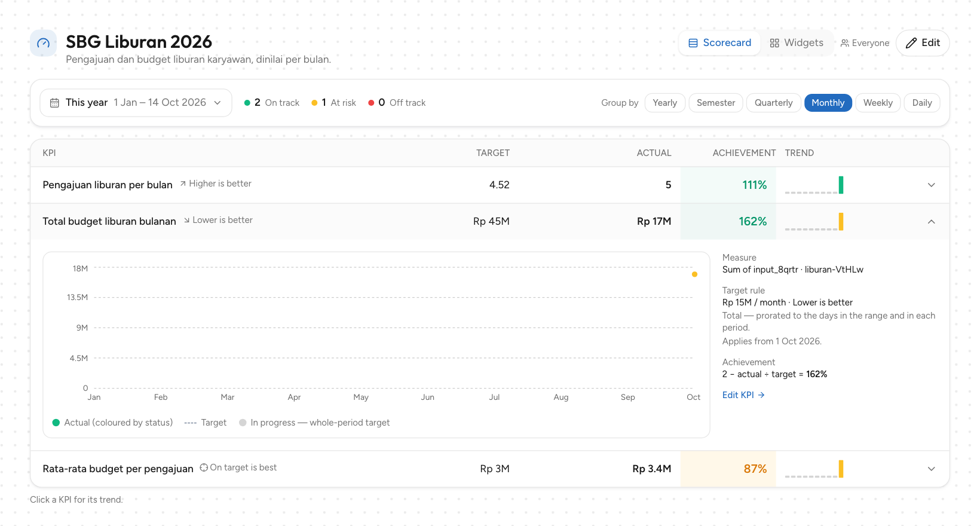Follow the Edit KPI link
The width and height of the screenshot is (980, 526).
(743, 395)
